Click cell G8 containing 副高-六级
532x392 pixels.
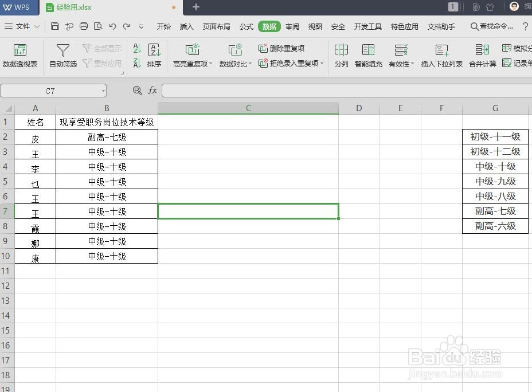(495, 226)
